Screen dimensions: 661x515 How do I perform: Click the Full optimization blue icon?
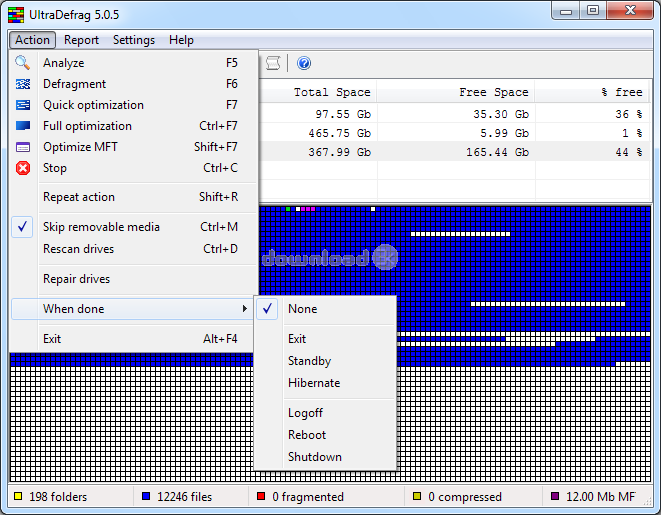23,126
